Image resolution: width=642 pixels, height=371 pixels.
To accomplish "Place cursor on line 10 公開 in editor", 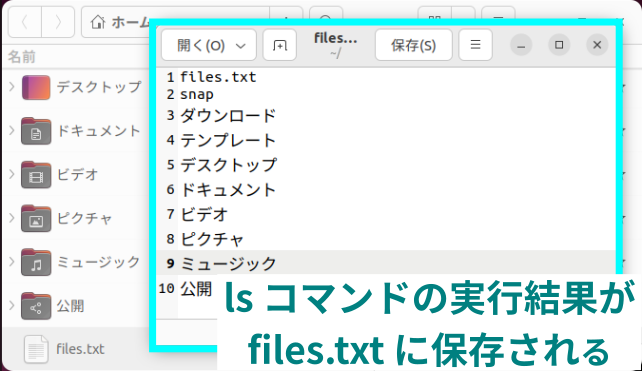I will coord(196,289).
